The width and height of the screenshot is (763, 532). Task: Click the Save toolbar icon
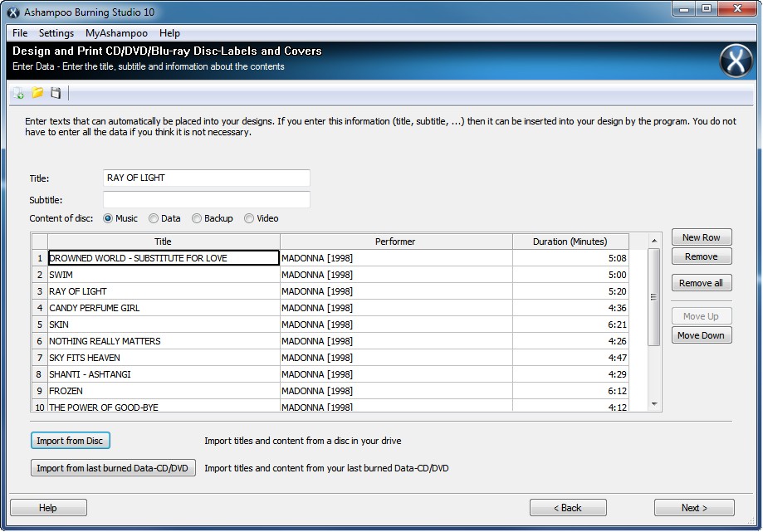tap(56, 94)
